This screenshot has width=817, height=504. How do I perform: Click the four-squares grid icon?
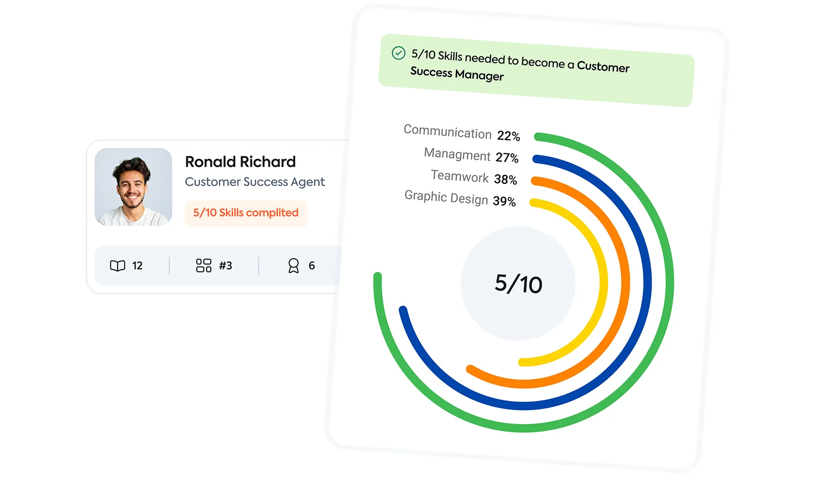coord(204,266)
